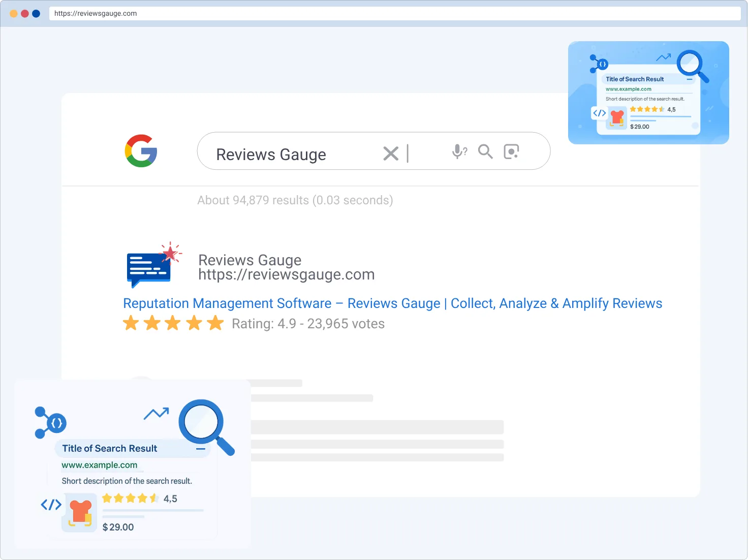Click the trending arrow icon in bottom-left card
The width and height of the screenshot is (748, 560).
(x=157, y=414)
